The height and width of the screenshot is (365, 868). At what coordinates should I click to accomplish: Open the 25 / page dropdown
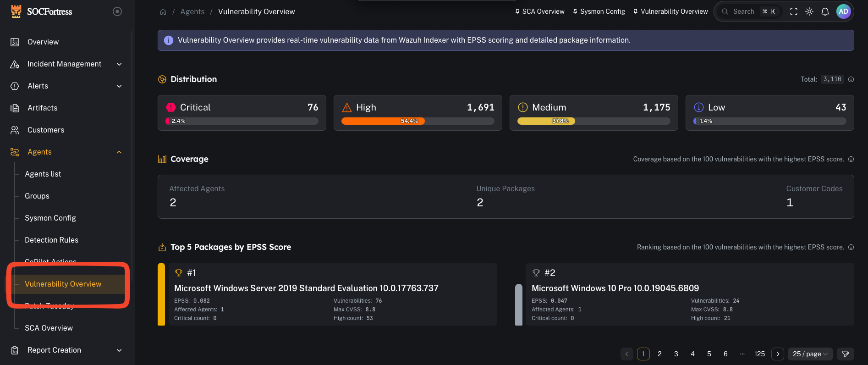coord(810,354)
